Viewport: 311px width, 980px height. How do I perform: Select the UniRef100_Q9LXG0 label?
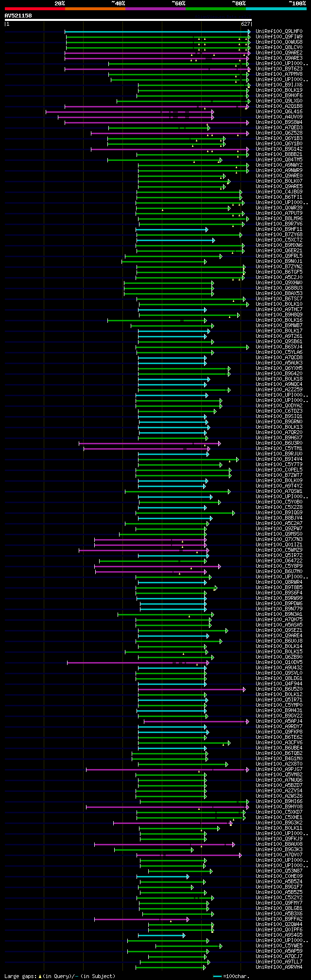click(x=279, y=101)
